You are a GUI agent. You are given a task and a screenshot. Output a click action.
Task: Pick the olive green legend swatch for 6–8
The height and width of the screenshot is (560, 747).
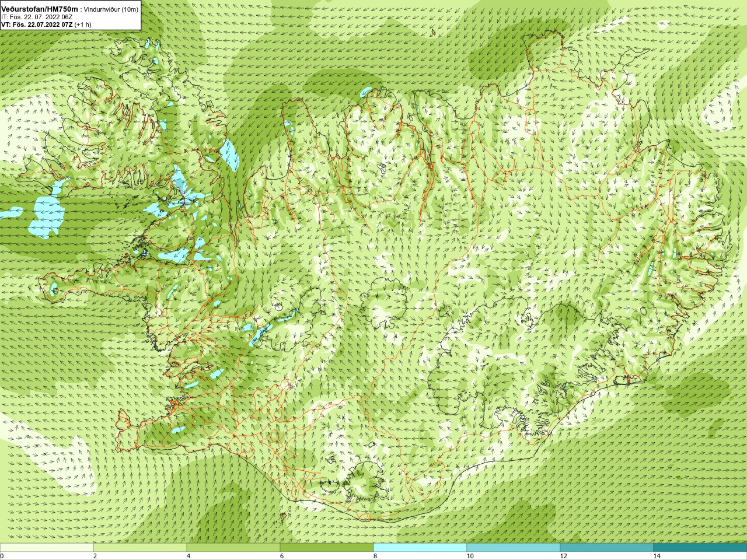pos(327,548)
